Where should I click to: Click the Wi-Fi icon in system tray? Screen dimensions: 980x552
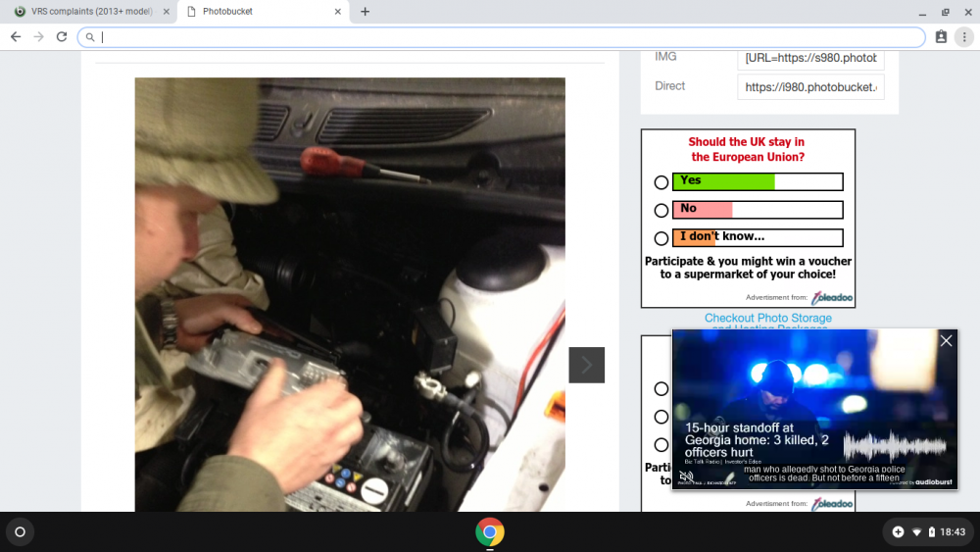[x=917, y=532]
